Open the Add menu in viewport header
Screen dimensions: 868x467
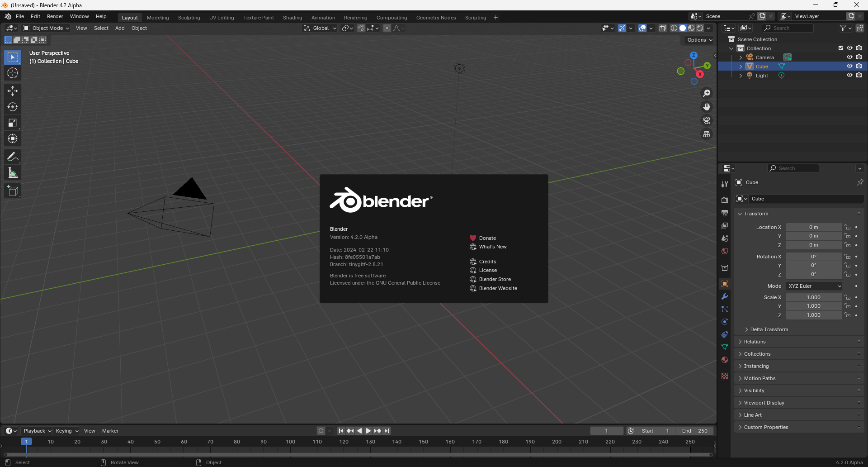pos(120,28)
